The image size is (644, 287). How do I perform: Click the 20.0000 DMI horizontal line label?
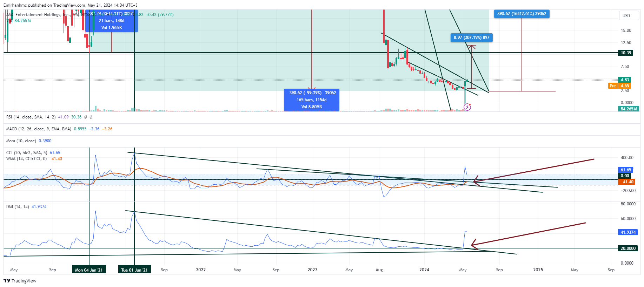pyautogui.click(x=628, y=248)
